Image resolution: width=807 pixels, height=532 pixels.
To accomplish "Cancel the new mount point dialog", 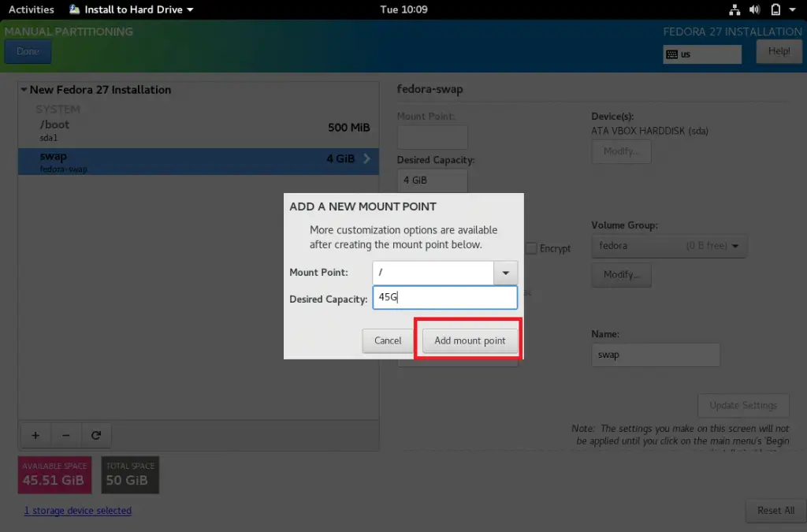I will [x=388, y=340].
